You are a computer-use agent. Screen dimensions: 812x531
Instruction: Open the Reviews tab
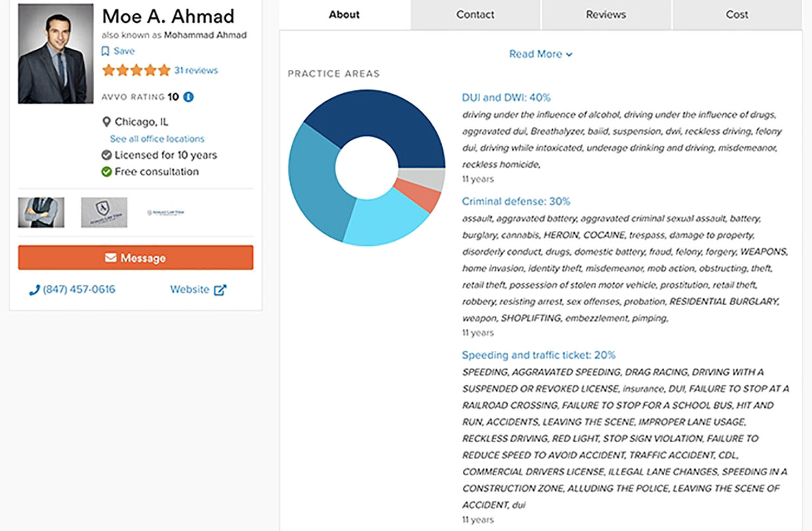click(x=606, y=15)
